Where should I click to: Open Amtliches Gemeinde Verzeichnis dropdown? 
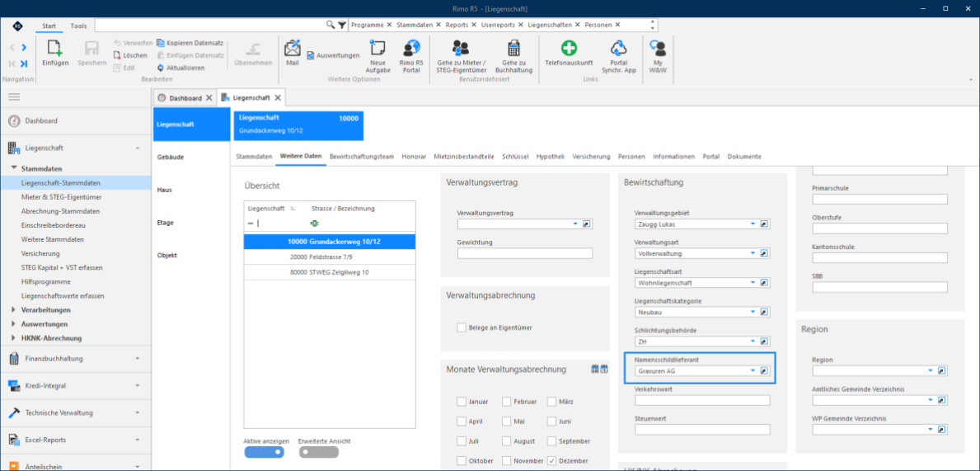tap(931, 400)
